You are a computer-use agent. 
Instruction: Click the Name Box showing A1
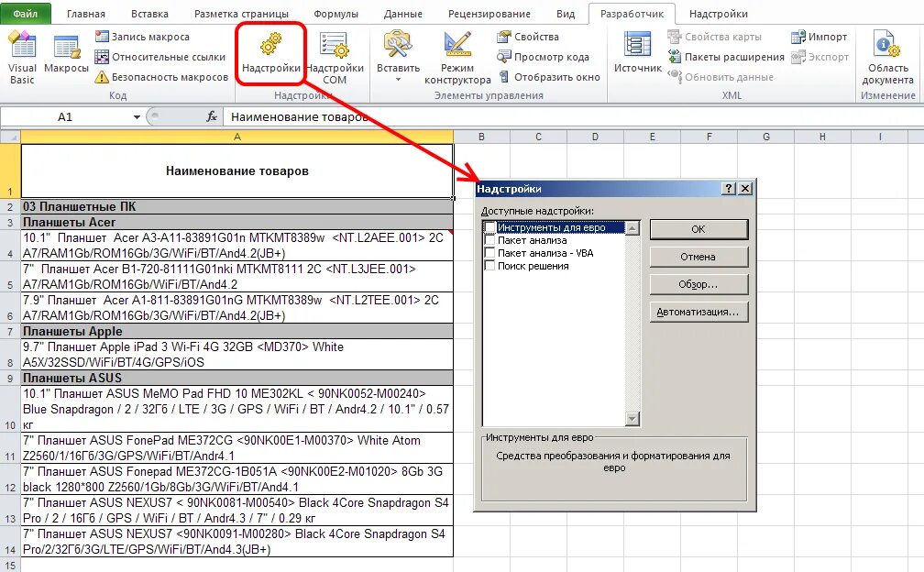tap(66, 116)
